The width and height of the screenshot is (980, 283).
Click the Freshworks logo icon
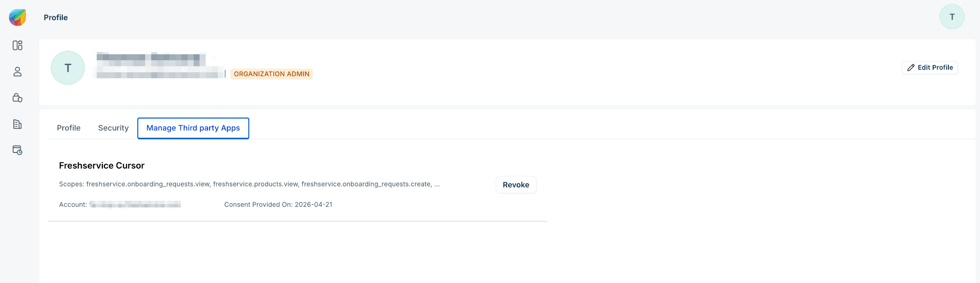17,17
